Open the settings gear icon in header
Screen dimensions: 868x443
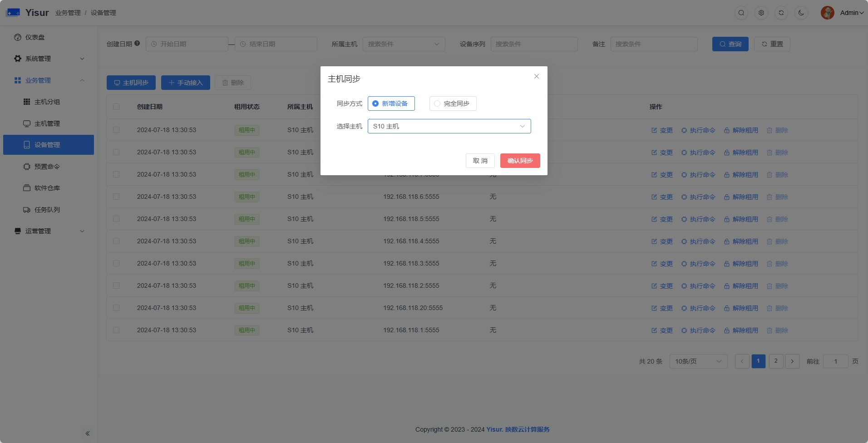pos(761,13)
